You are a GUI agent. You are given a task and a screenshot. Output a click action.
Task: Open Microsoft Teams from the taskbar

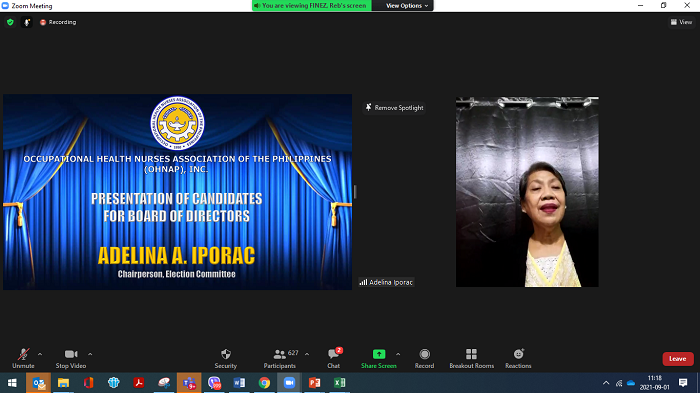click(189, 383)
